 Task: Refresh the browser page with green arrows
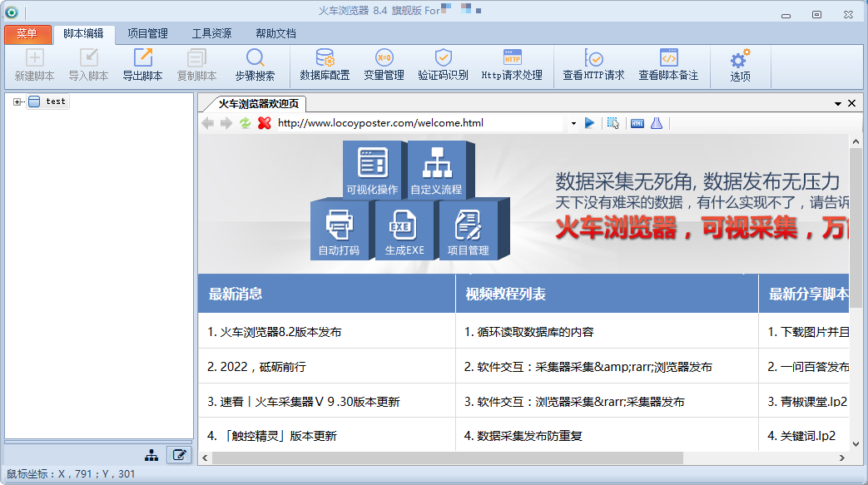pyautogui.click(x=246, y=123)
